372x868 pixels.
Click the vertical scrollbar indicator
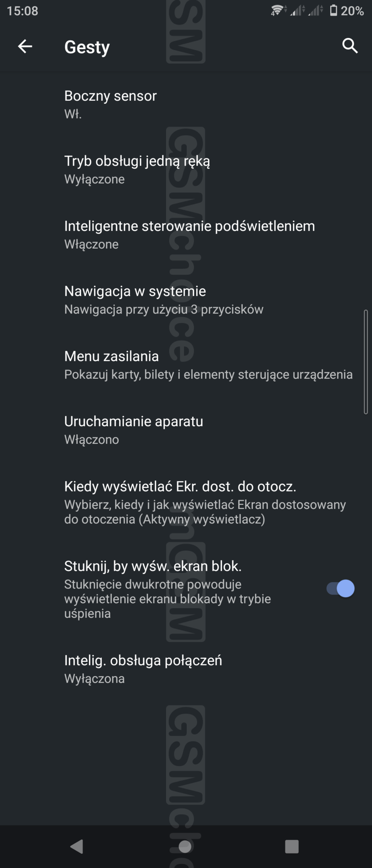[365, 362]
